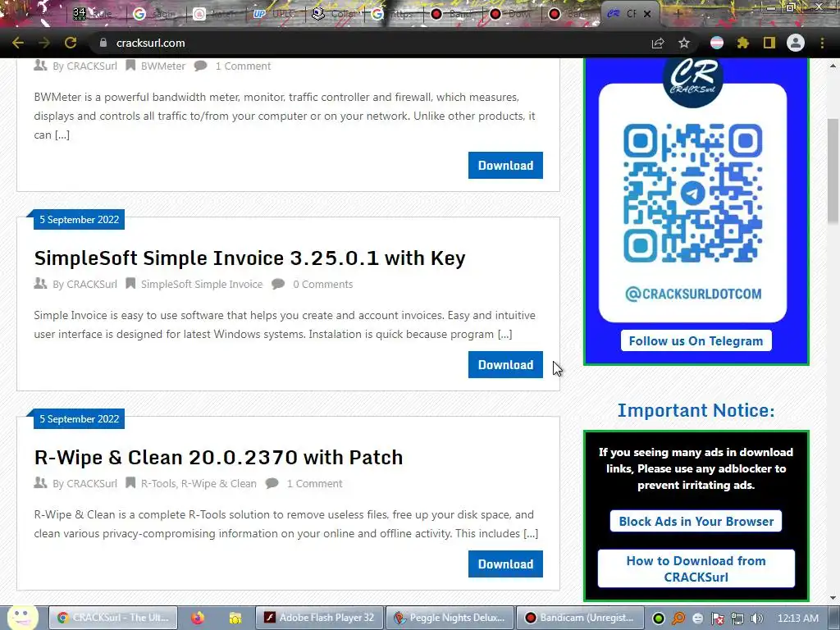Click the cracksurl.com address bar
Screen dimensions: 840x630
point(370,43)
